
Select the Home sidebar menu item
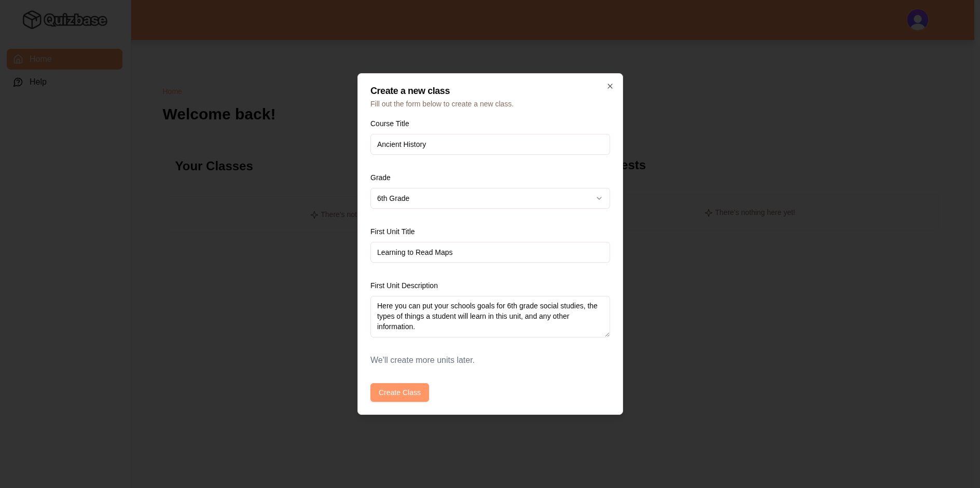click(64, 59)
